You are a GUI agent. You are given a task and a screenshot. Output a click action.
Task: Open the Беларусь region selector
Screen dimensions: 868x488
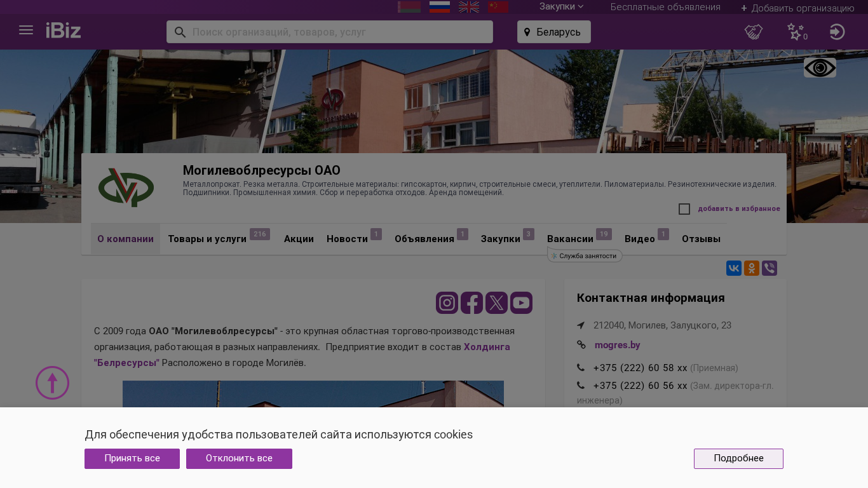pos(554,32)
